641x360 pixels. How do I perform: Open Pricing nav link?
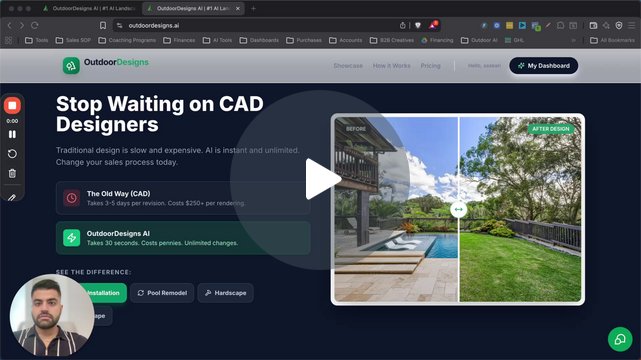click(430, 65)
